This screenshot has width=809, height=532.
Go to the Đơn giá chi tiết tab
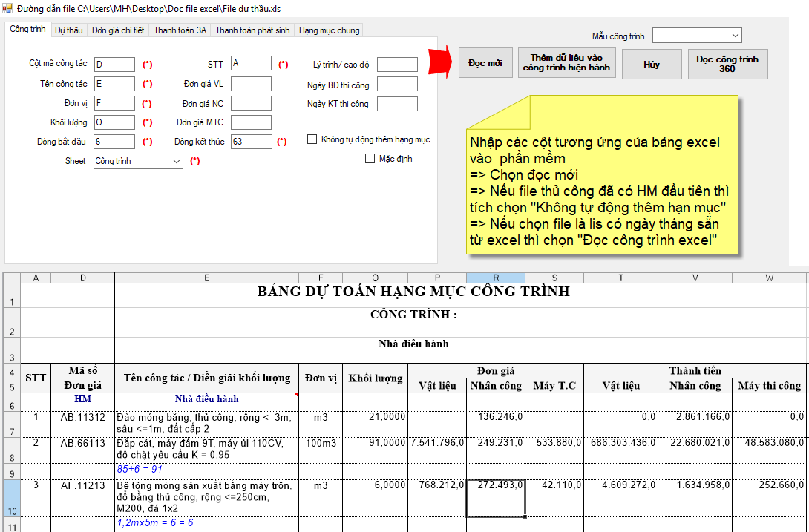[118, 30]
